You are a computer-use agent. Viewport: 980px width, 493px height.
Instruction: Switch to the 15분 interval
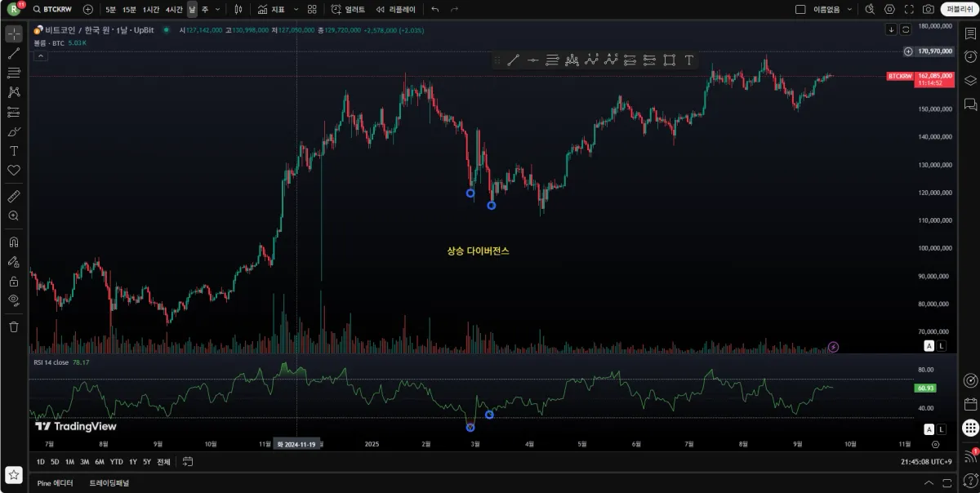pyautogui.click(x=129, y=9)
